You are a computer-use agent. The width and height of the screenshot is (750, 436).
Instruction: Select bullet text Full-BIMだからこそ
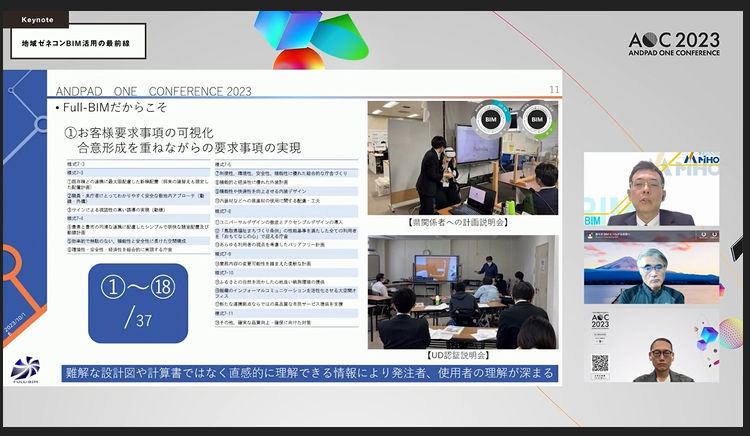tap(114, 108)
